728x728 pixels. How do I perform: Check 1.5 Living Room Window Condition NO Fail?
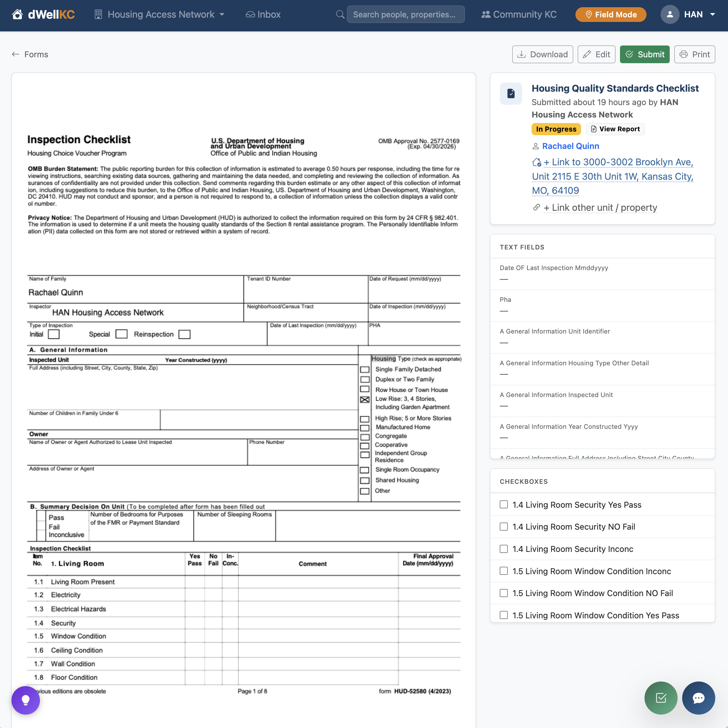point(504,593)
